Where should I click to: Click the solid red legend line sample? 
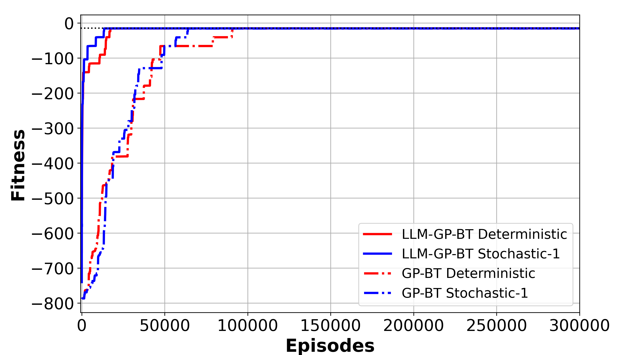(378, 234)
